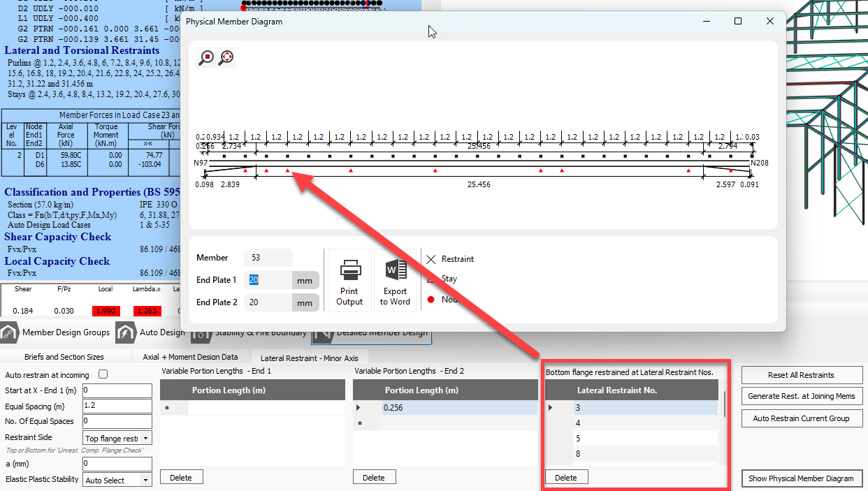Click Generate Rest. at Joining Mems
Viewport: 868px width, 491px height.
(x=802, y=396)
